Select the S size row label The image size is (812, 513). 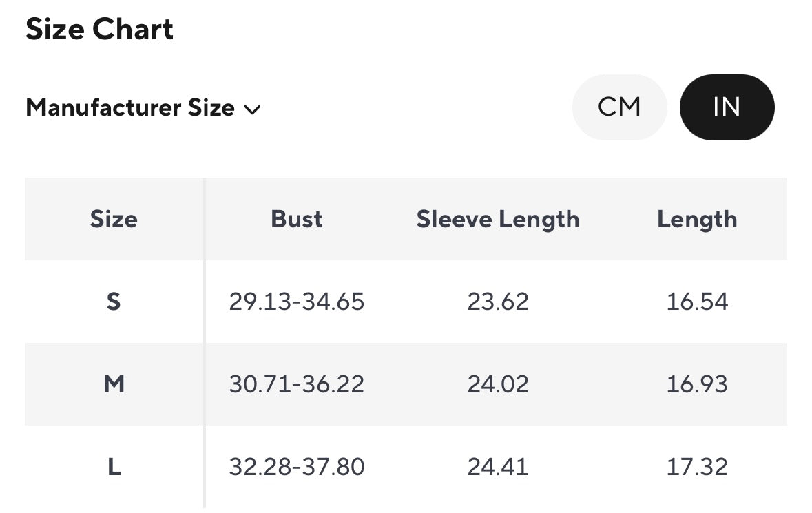pos(114,302)
